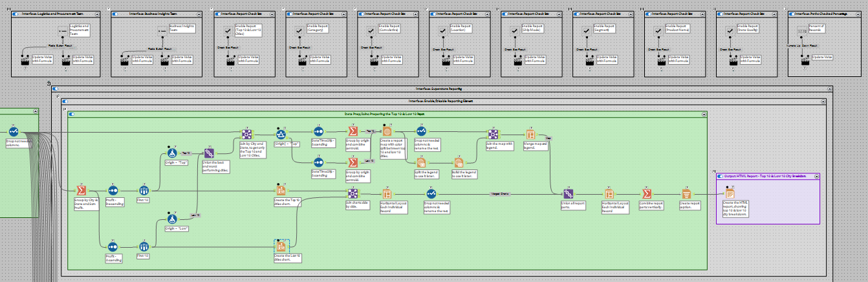Viewport: 868px width, 282px height.
Task: Click the 'Create the Top 10 cities chart' tool
Action: point(281,190)
